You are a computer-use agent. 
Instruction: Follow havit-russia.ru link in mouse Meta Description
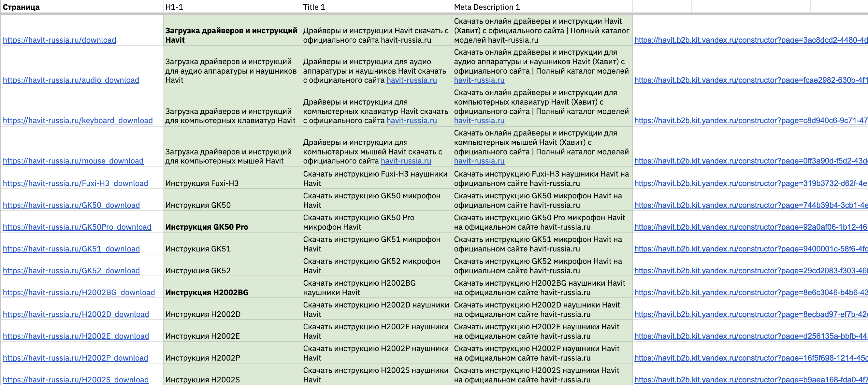479,161
